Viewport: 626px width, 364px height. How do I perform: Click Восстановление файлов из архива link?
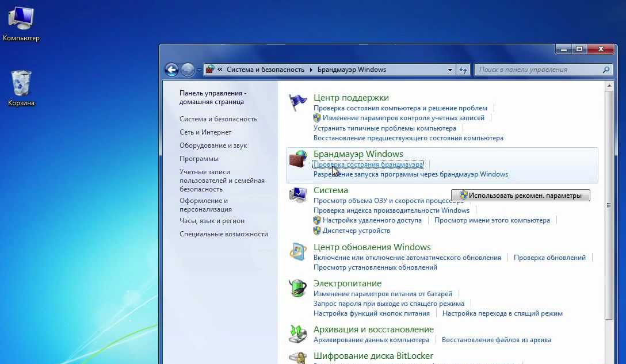point(496,340)
